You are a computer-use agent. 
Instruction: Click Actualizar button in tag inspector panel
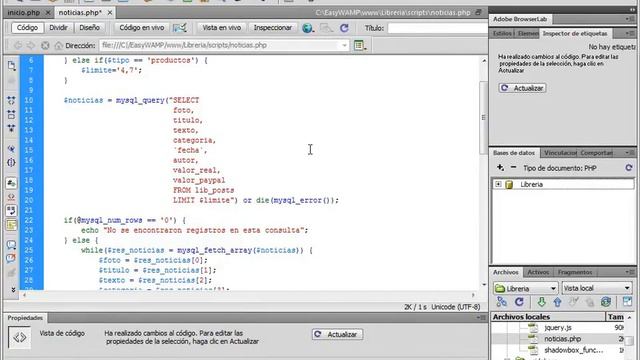[x=522, y=88]
